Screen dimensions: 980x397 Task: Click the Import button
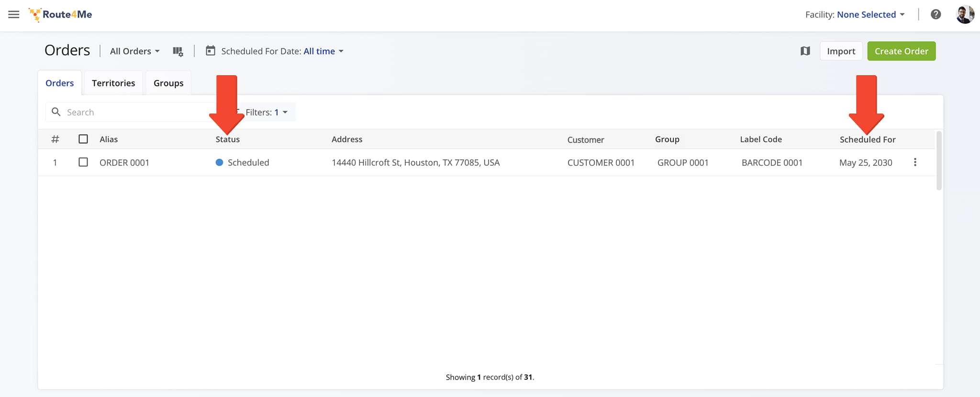click(x=841, y=51)
